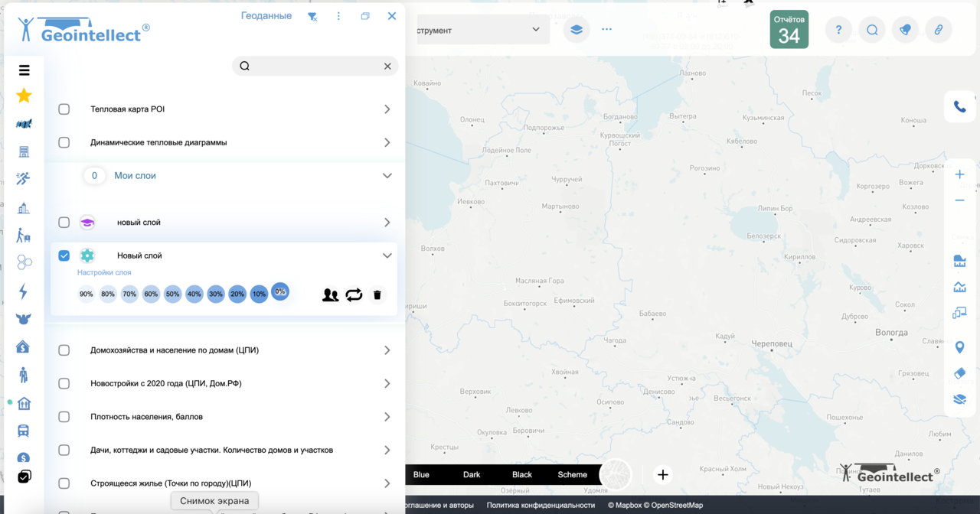Open the map pin tool on right panel
Image resolution: width=980 pixels, height=514 pixels.
click(x=959, y=346)
